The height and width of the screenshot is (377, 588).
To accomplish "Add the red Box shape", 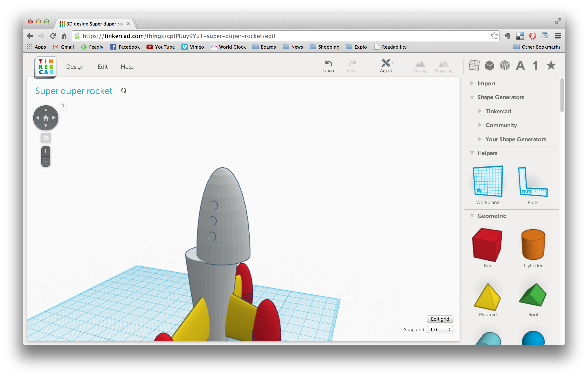I will [487, 245].
